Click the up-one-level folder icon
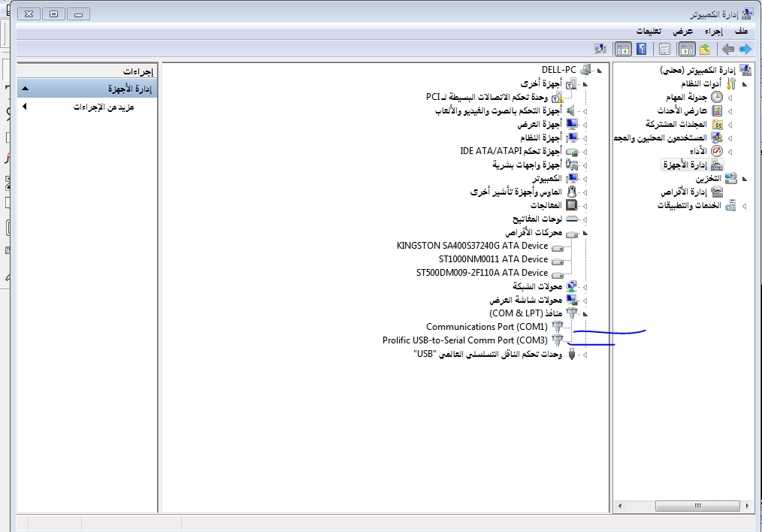Image resolution: width=762 pixels, height=532 pixels. [x=705, y=50]
